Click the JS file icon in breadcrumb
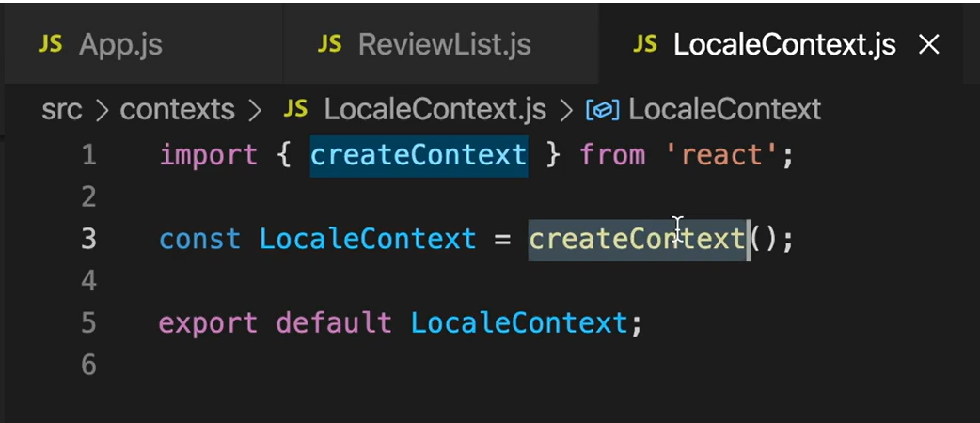The image size is (980, 423). pos(295,109)
